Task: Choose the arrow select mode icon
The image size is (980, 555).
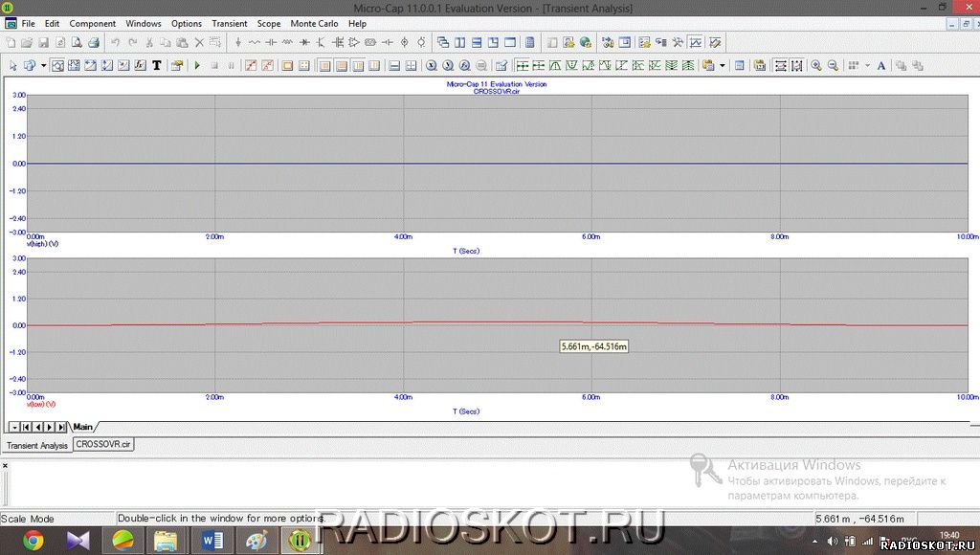Action: [x=12, y=65]
